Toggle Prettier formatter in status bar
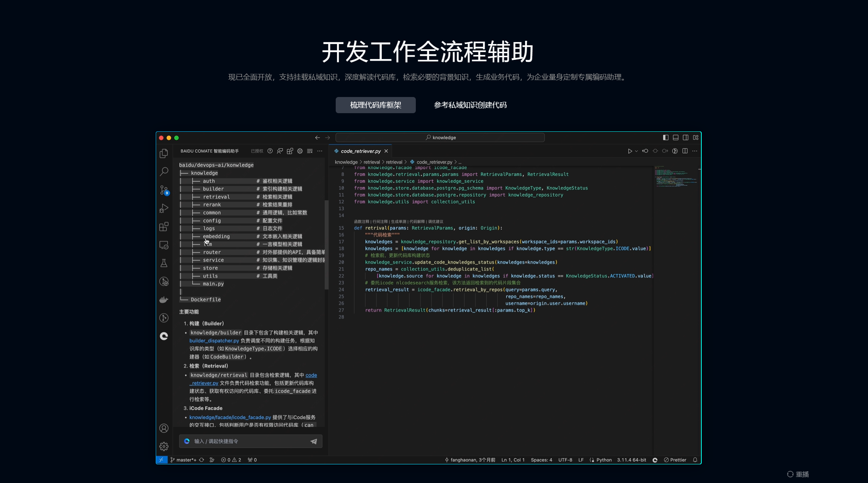Viewport: 868px width, 483px height. click(675, 460)
